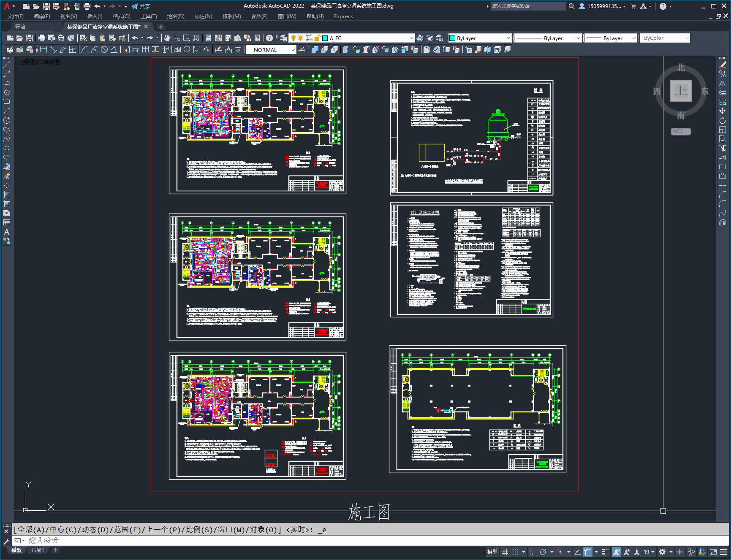The width and height of the screenshot is (731, 560).
Task: Click the Trim scissors tool
Action: 723,148
